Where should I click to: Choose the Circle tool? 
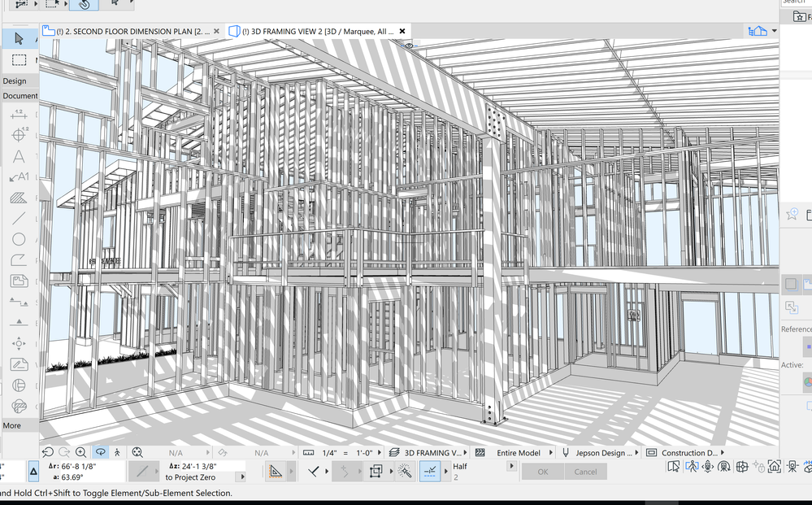[19, 239]
